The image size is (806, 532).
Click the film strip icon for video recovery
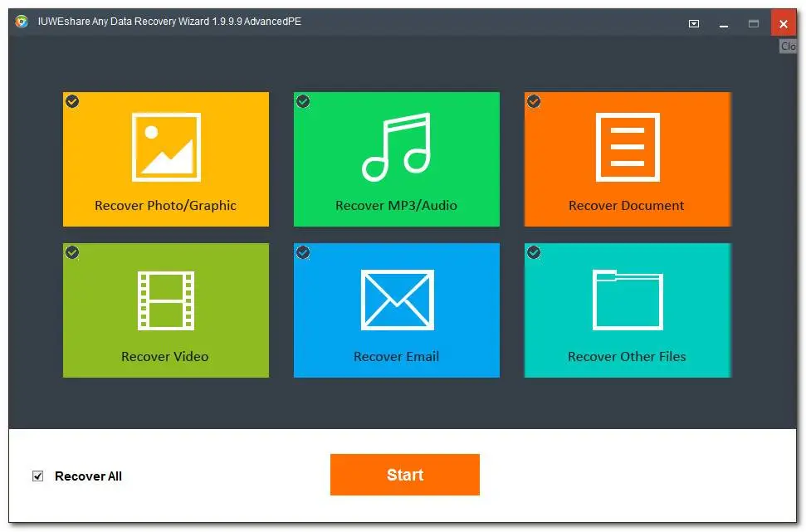(x=166, y=300)
